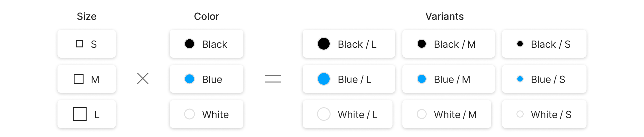Click the Variants column heading
The width and height of the screenshot is (644, 137).
click(x=444, y=16)
